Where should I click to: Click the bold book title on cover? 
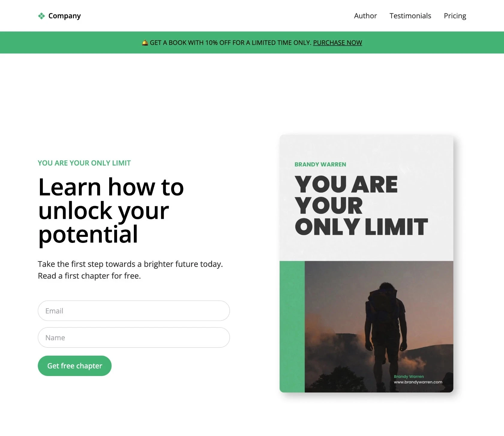[x=361, y=206]
